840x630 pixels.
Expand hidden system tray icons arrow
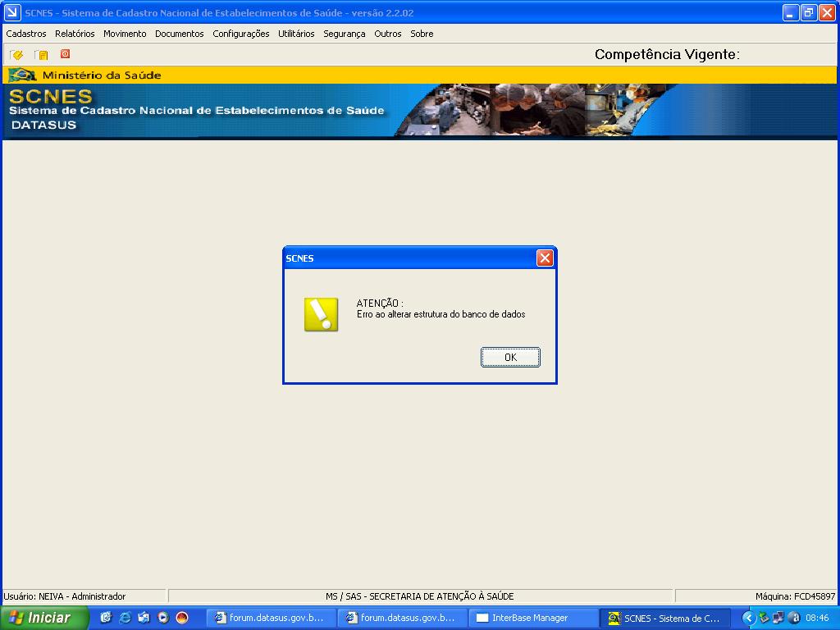coord(748,619)
